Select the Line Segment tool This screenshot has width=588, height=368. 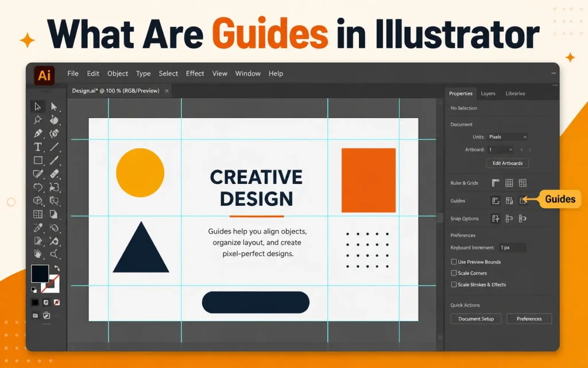[54, 147]
